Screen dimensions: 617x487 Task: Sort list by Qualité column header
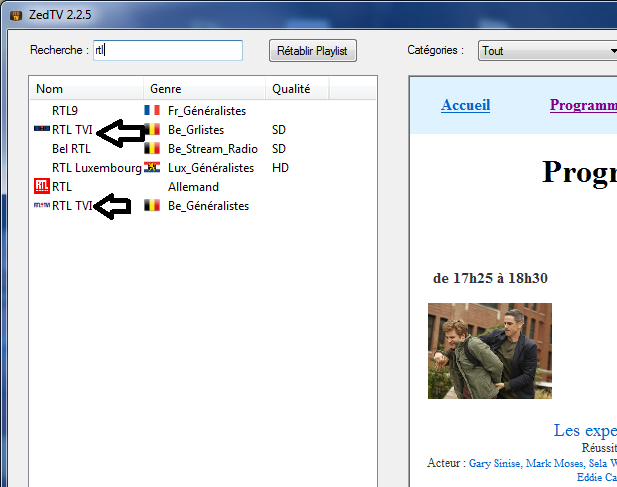pos(297,89)
